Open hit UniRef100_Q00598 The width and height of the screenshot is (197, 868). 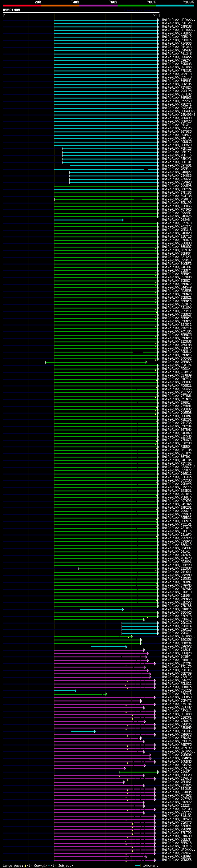(x=177, y=186)
